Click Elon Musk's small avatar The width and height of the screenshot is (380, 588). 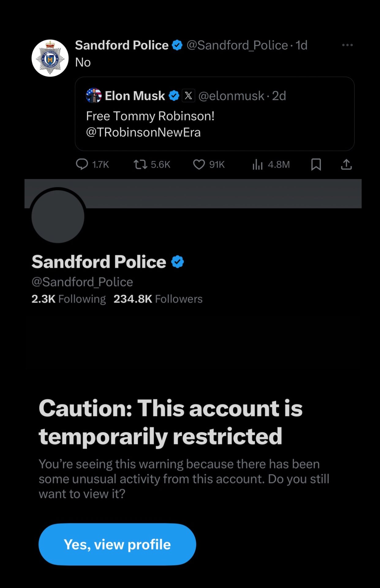pyautogui.click(x=94, y=96)
